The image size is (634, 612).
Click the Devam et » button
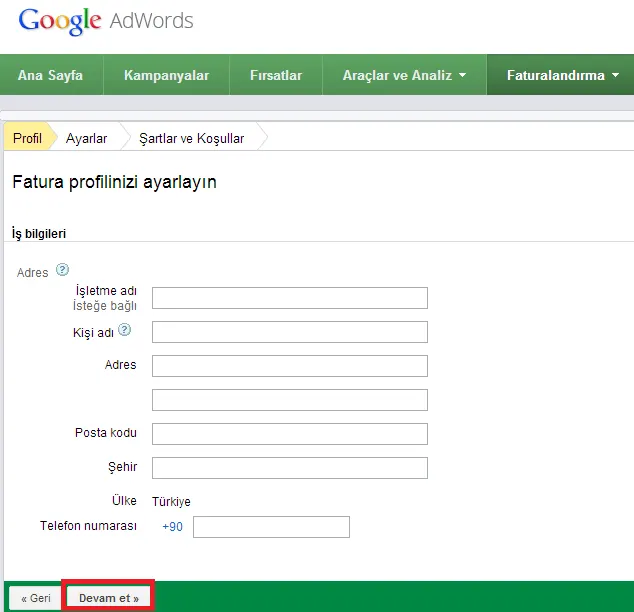[x=108, y=598]
